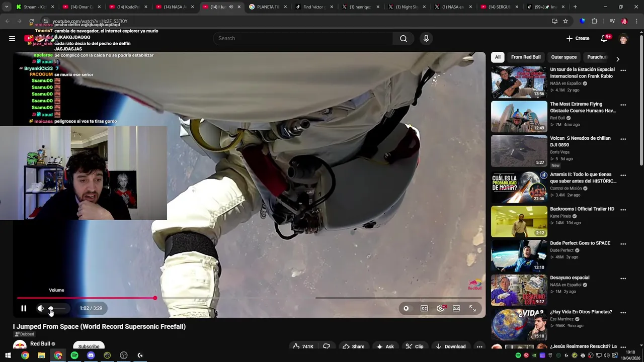Open more actions menu beside Download

pyautogui.click(x=479, y=346)
